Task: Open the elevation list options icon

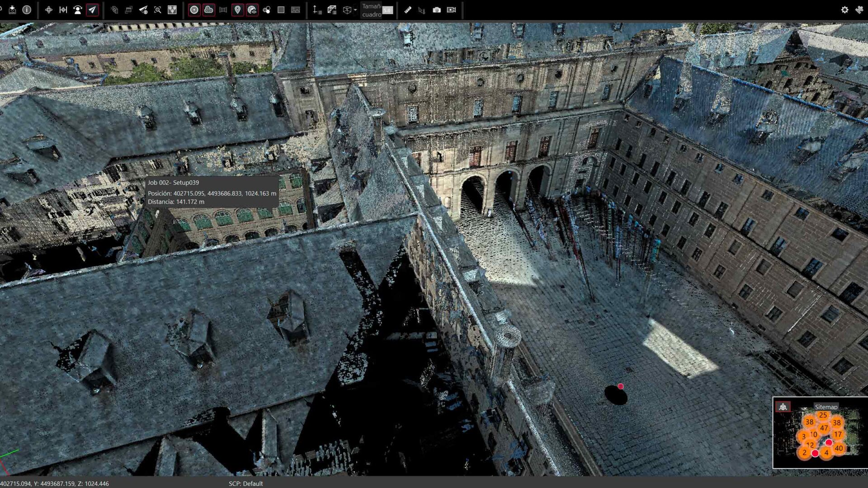Action: pyautogui.click(x=317, y=9)
